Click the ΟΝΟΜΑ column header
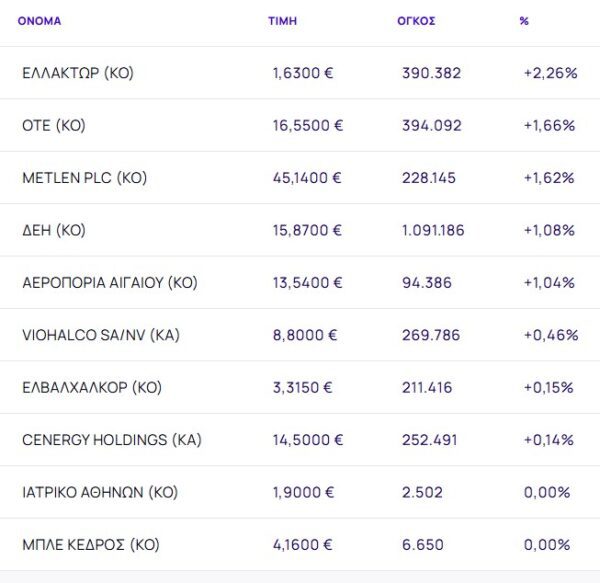This screenshot has width=600, height=583. (x=39, y=21)
